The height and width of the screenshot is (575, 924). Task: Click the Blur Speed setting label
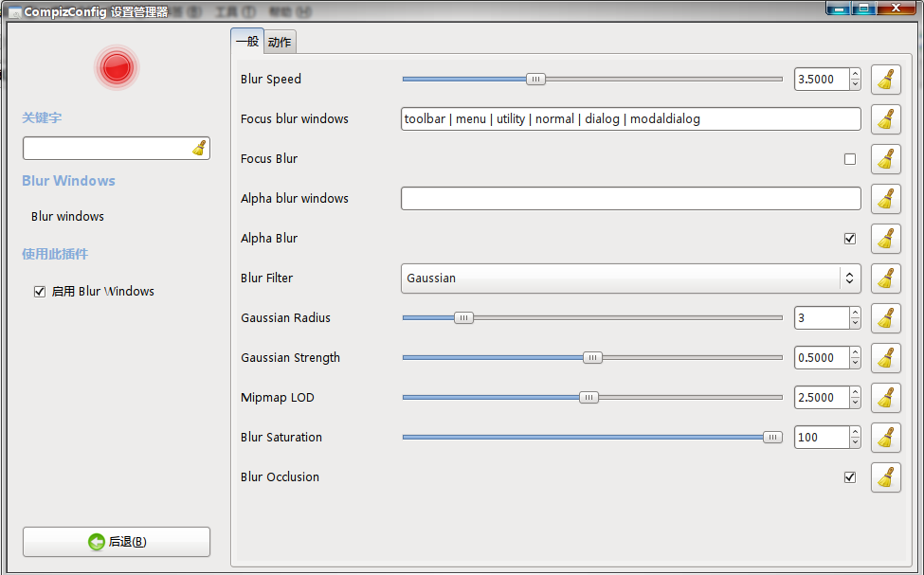pos(270,79)
